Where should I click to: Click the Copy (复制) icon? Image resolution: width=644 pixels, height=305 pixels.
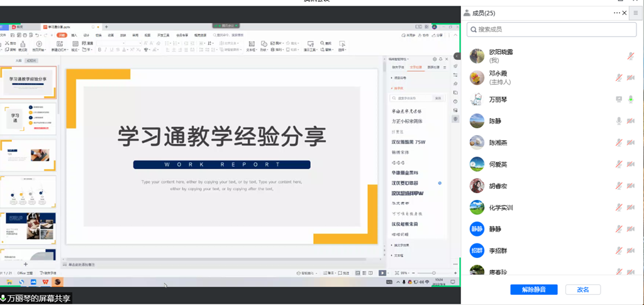pos(7,50)
